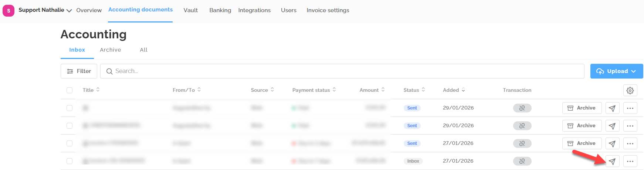The height and width of the screenshot is (170, 644).
Task: Switch to the All tab
Action: [x=144, y=50]
